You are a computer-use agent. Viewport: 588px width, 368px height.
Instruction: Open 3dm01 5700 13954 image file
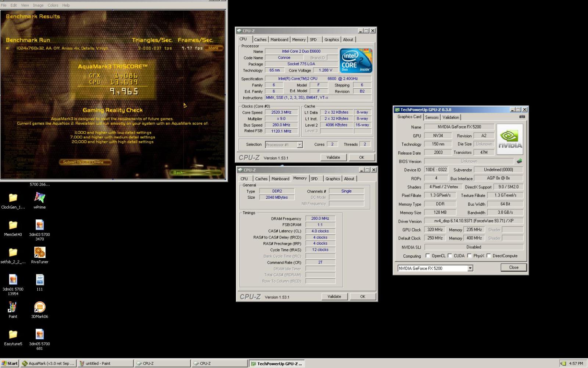[x=13, y=285]
